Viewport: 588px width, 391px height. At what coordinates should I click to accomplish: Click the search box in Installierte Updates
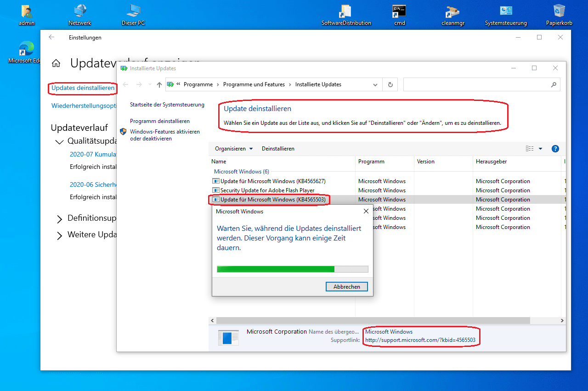pos(481,84)
